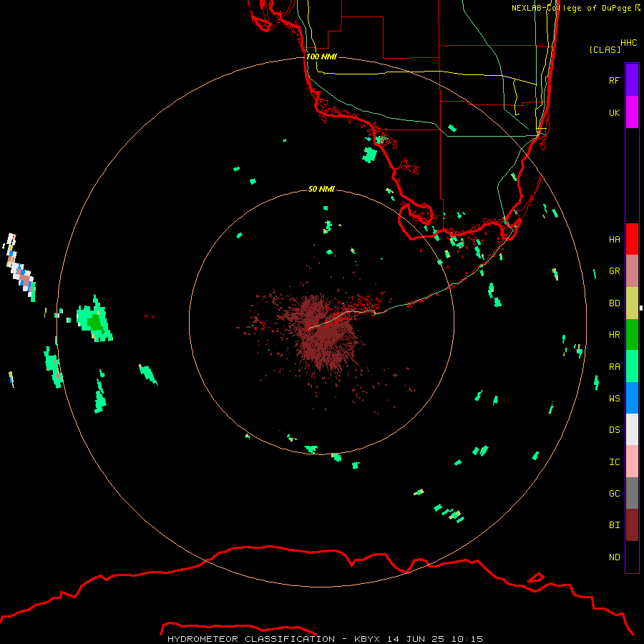The width and height of the screenshot is (644, 644).
Task: Click the GC legend label
Action: coord(614,494)
